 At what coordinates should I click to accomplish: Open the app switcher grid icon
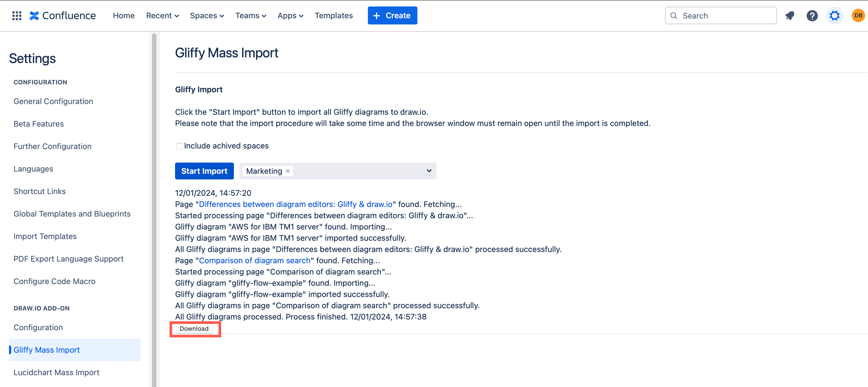[x=17, y=15]
